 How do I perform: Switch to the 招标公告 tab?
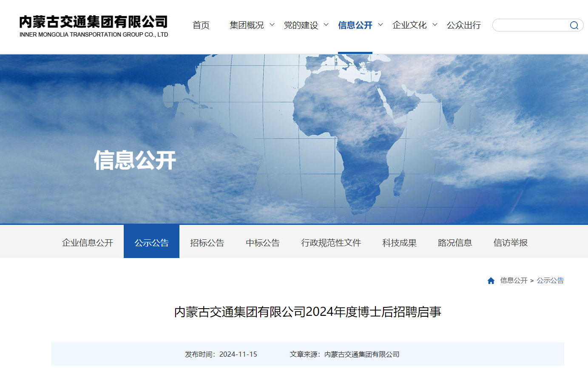coord(207,243)
